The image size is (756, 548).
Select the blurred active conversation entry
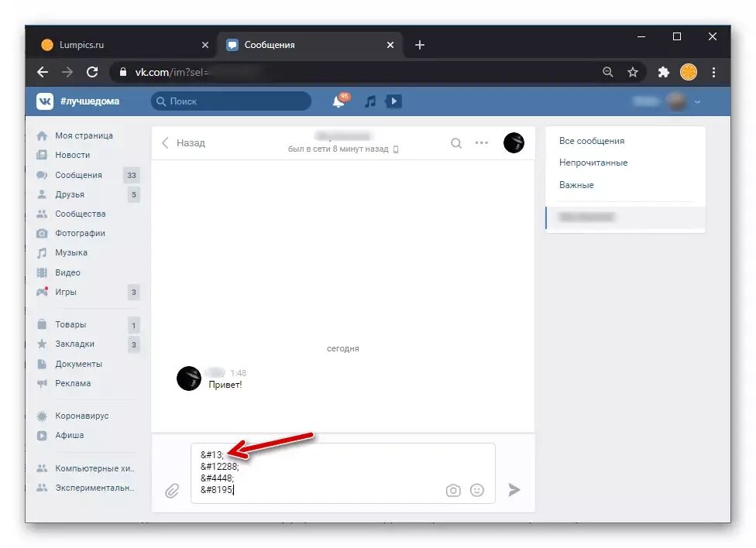tap(625, 217)
